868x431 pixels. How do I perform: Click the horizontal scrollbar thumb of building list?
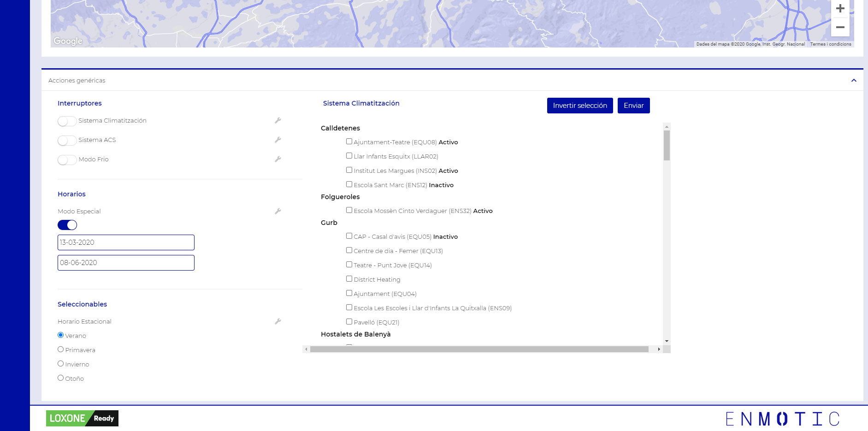[x=479, y=349]
